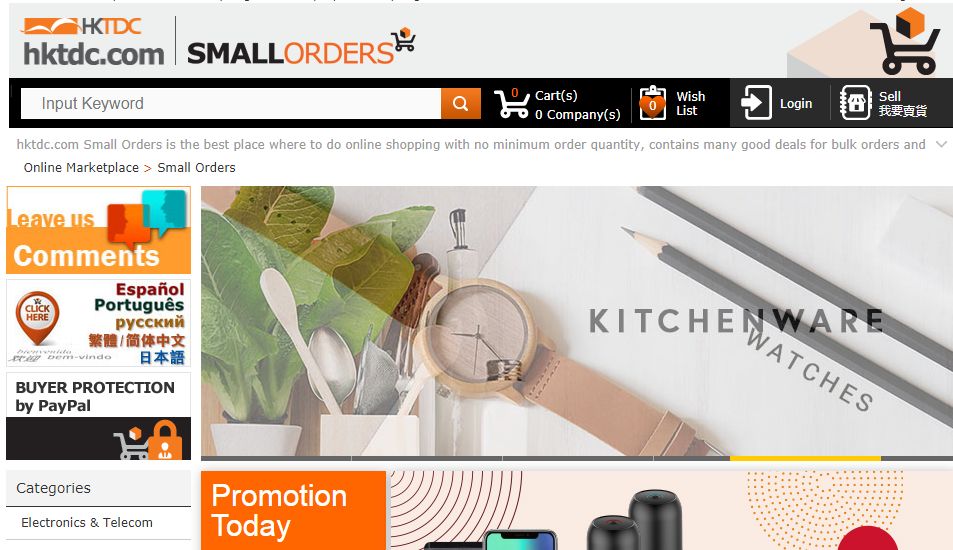Click the orange search magnifier button
Image resolution: width=953 pixels, height=550 pixels.
pos(460,103)
